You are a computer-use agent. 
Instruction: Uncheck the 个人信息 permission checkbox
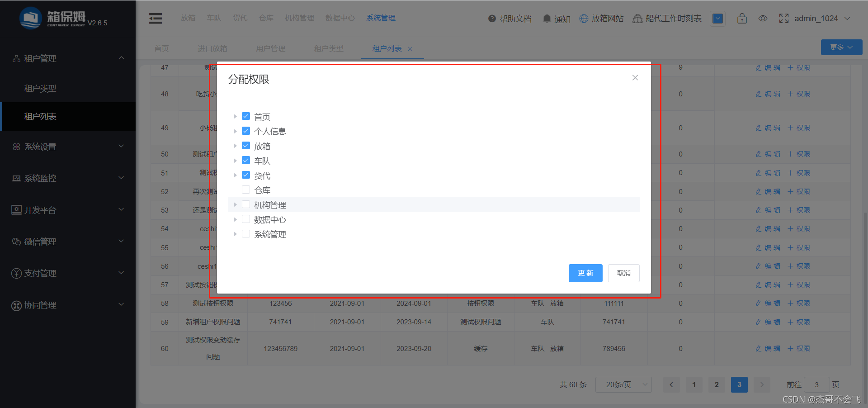coord(246,131)
